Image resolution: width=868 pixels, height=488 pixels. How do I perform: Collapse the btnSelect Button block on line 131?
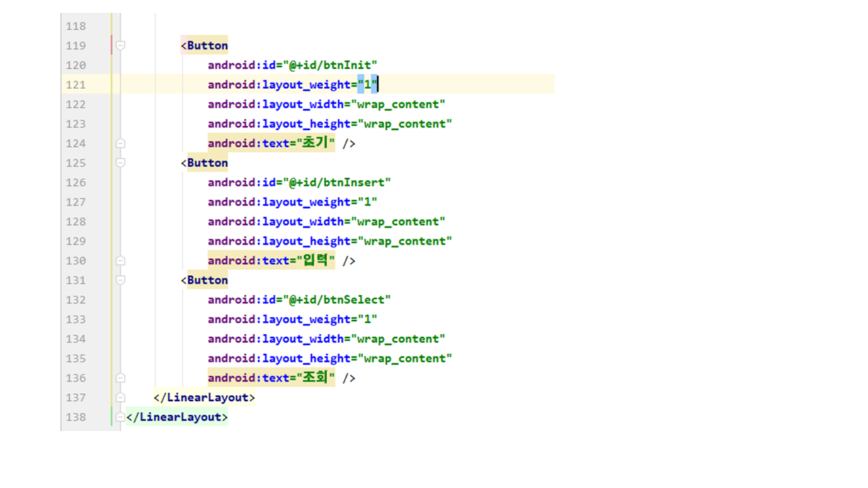coord(120,280)
